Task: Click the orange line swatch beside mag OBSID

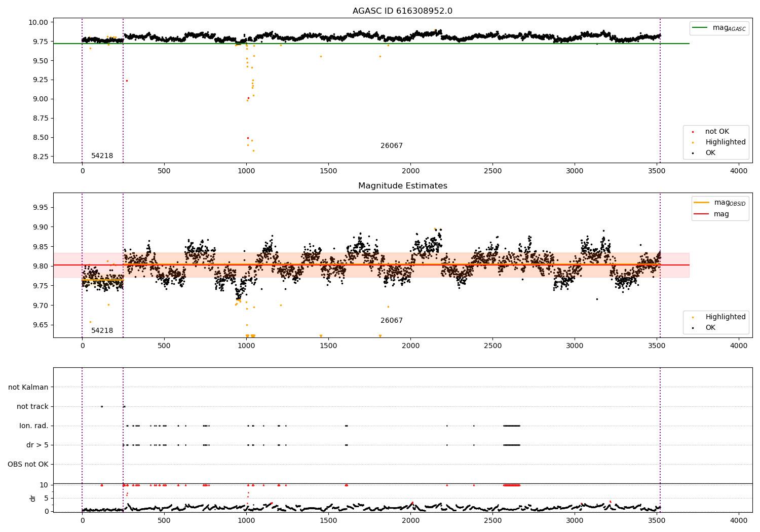Action: coord(701,203)
